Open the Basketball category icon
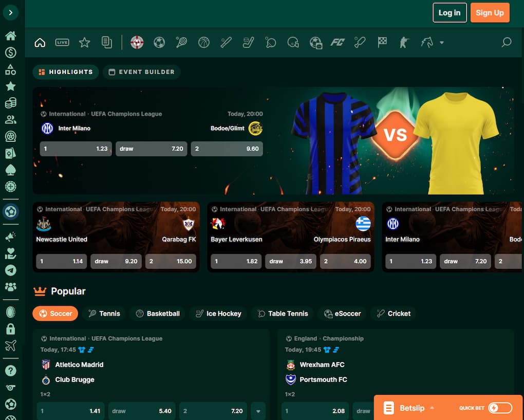Screen dimensions: 524x420 click(203, 42)
